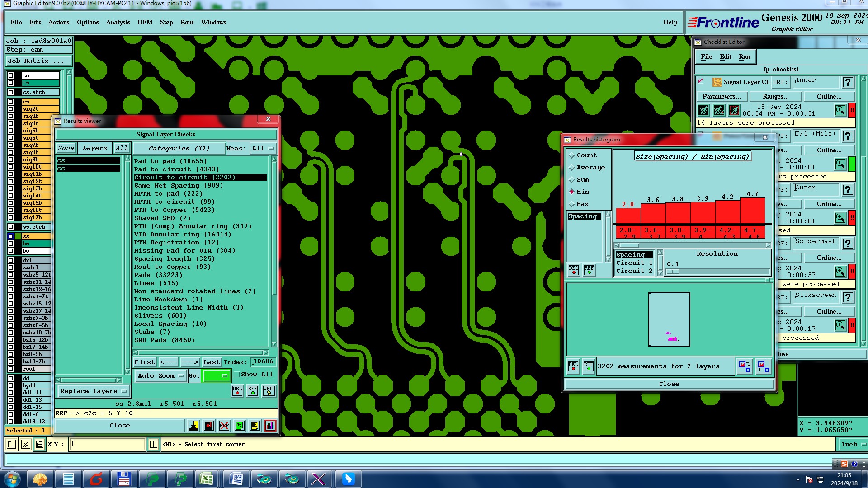Close the Results histogram via Close button
Image resolution: width=868 pixels, height=488 pixels.
pyautogui.click(x=669, y=384)
